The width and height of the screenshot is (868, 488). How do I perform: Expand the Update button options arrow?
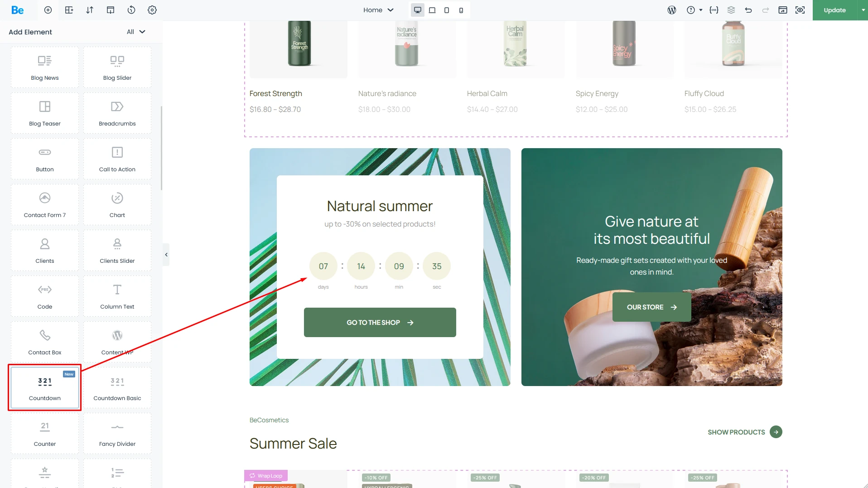pos(863,10)
